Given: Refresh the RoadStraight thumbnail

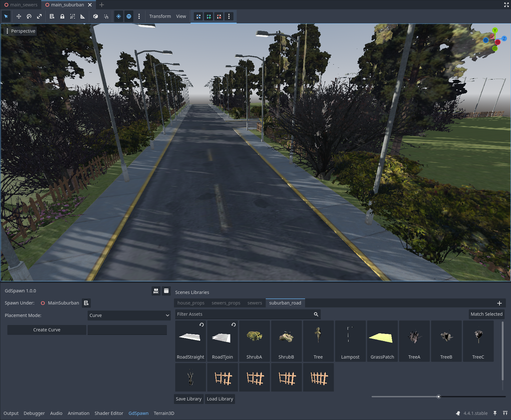Looking at the screenshot, I should point(201,325).
